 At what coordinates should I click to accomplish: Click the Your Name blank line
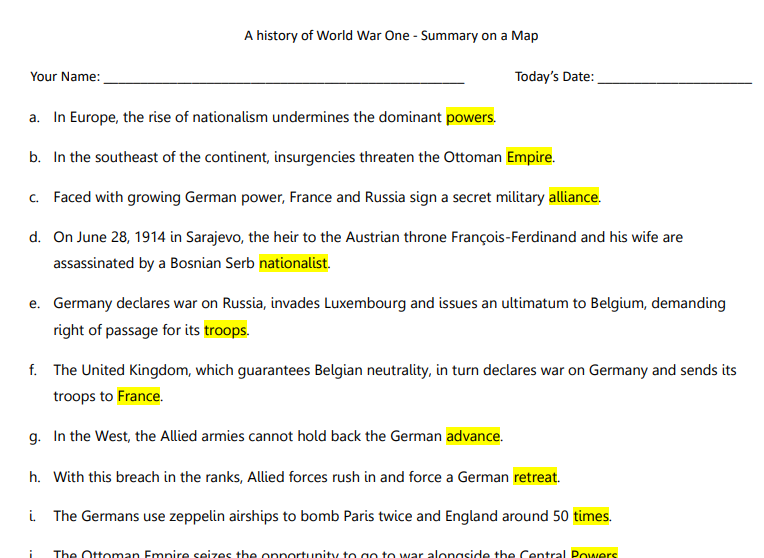point(284,78)
